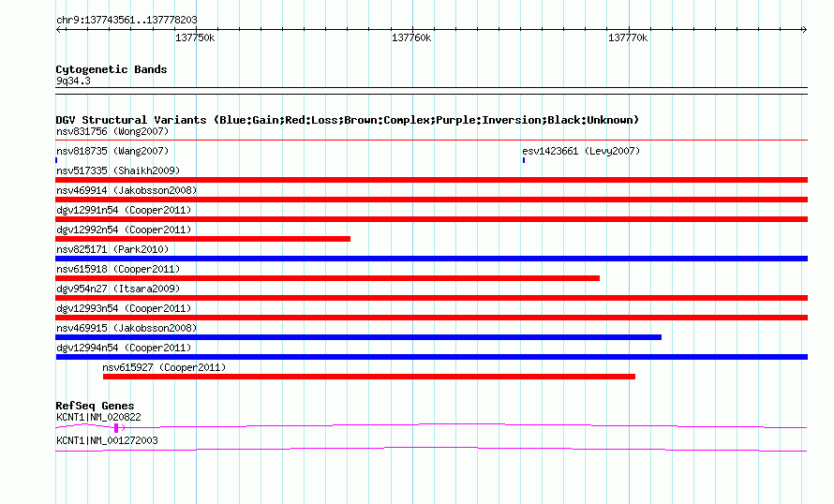The image size is (834, 504).
Task: Click the KCNT1 NM_020822 intron line
Action: tap(431, 426)
